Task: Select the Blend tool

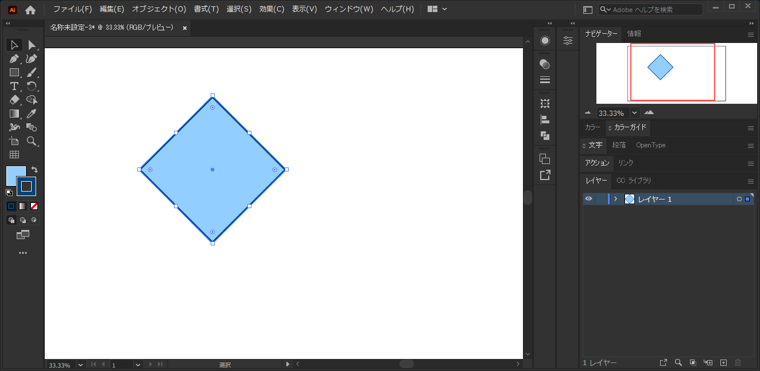Action: (32, 128)
